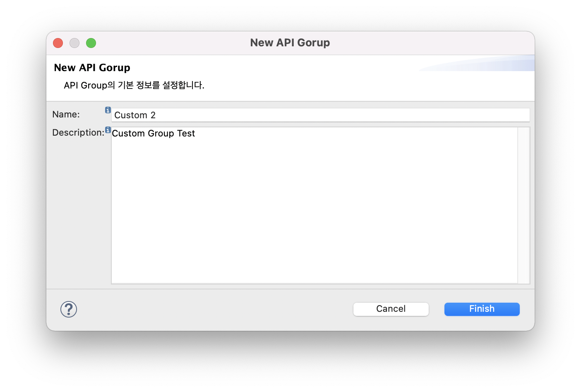Select the text Custom Group Test
Image resolution: width=581 pixels, height=392 pixels.
pos(154,133)
